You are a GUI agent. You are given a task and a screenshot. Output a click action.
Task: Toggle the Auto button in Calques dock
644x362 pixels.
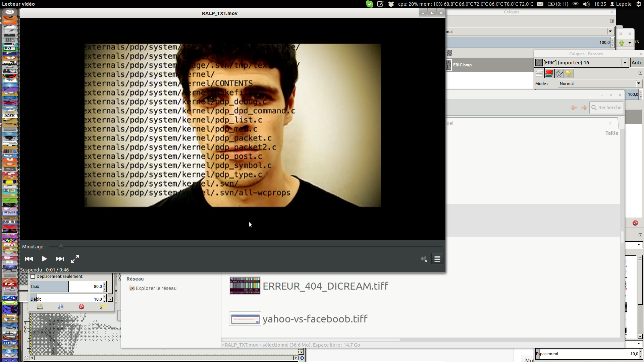tap(636, 63)
